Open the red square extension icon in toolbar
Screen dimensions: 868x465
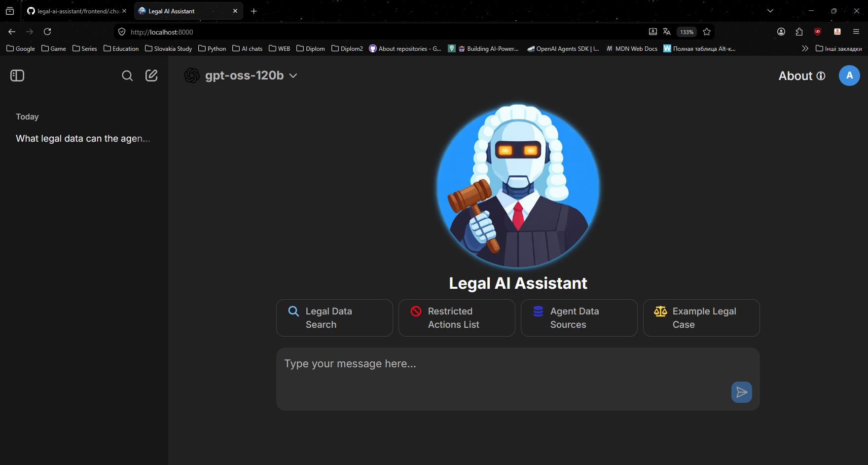tap(837, 32)
